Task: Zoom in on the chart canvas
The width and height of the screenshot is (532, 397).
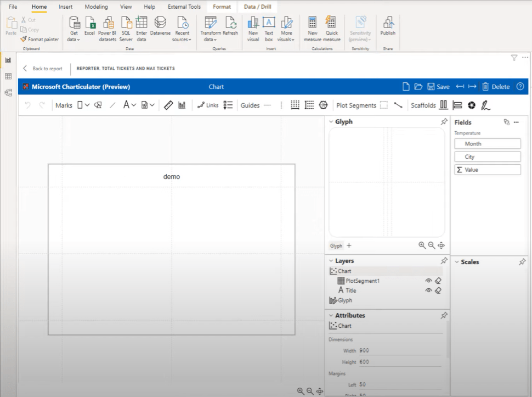Action: coord(300,391)
